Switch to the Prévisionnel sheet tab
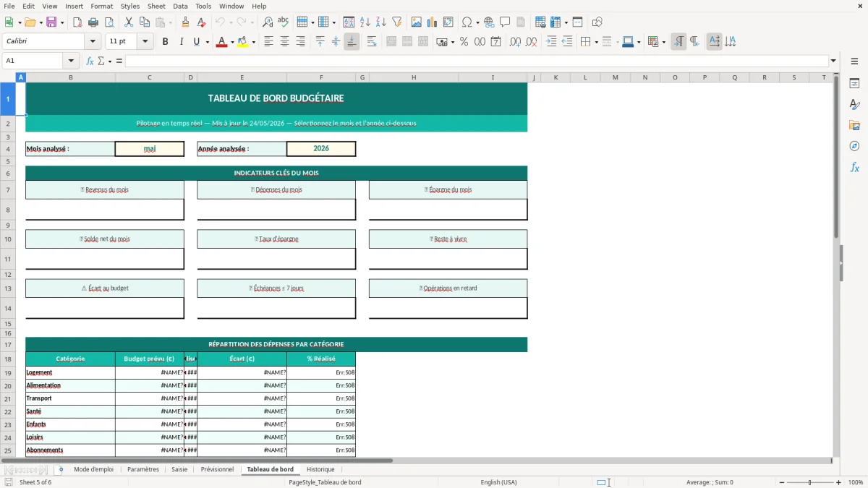This screenshot has width=868, height=488. point(217,469)
